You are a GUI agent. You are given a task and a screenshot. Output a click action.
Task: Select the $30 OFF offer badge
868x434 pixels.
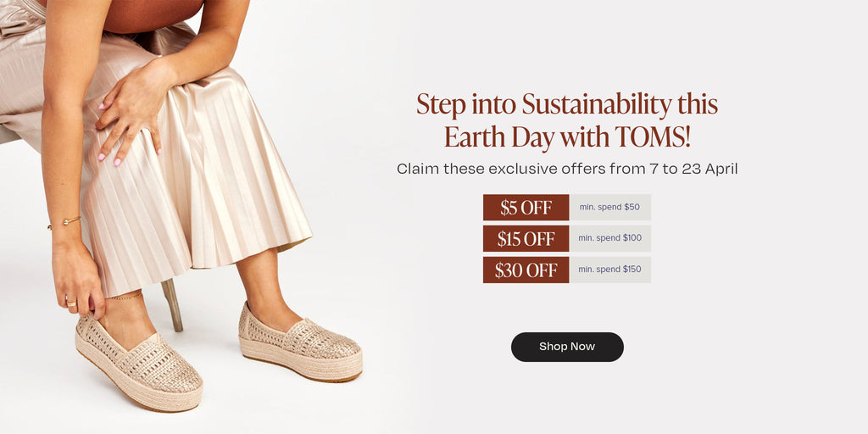pos(526,270)
